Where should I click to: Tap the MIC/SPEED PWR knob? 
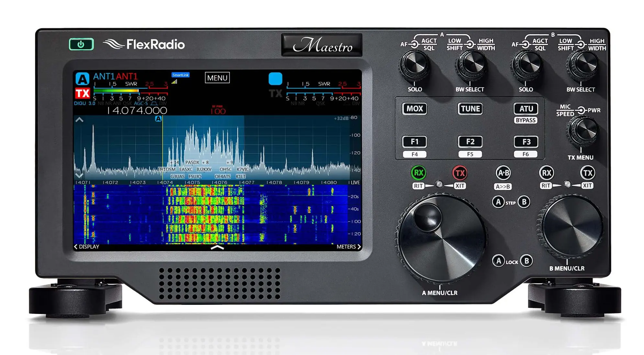pos(583,131)
